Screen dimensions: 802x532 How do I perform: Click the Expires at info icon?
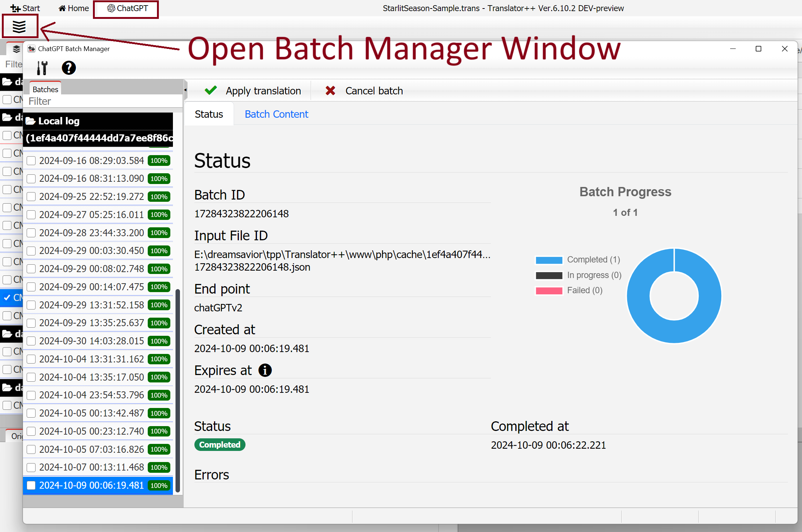(265, 370)
